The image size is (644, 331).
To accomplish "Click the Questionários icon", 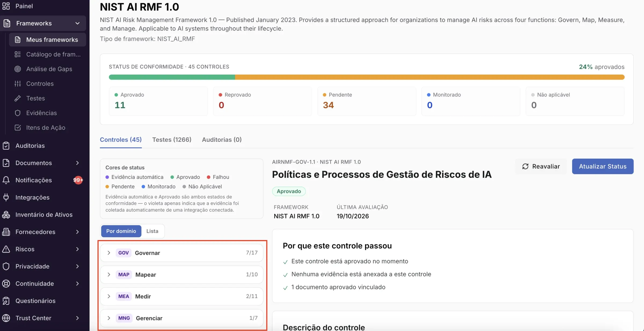I will click(6, 301).
